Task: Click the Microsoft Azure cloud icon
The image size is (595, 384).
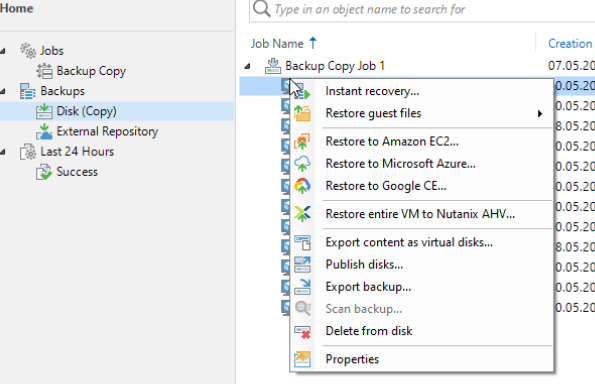Action: click(x=302, y=164)
